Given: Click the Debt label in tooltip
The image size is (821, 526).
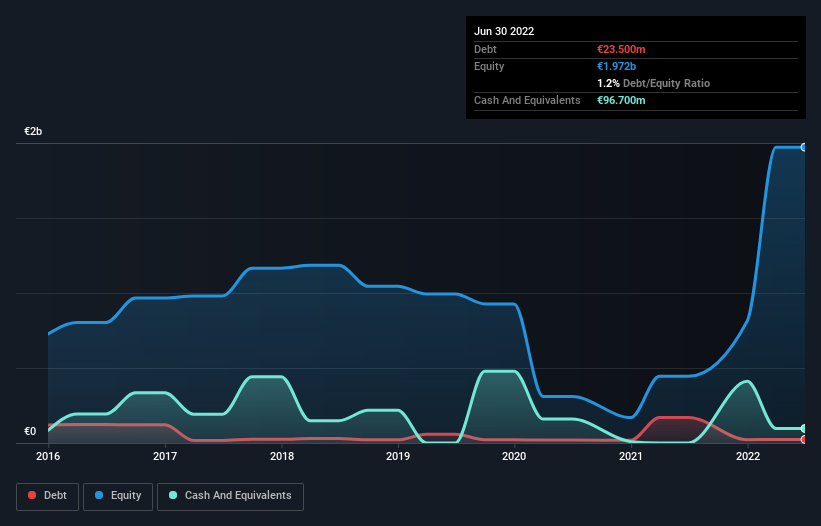Looking at the screenshot, I should point(485,49).
